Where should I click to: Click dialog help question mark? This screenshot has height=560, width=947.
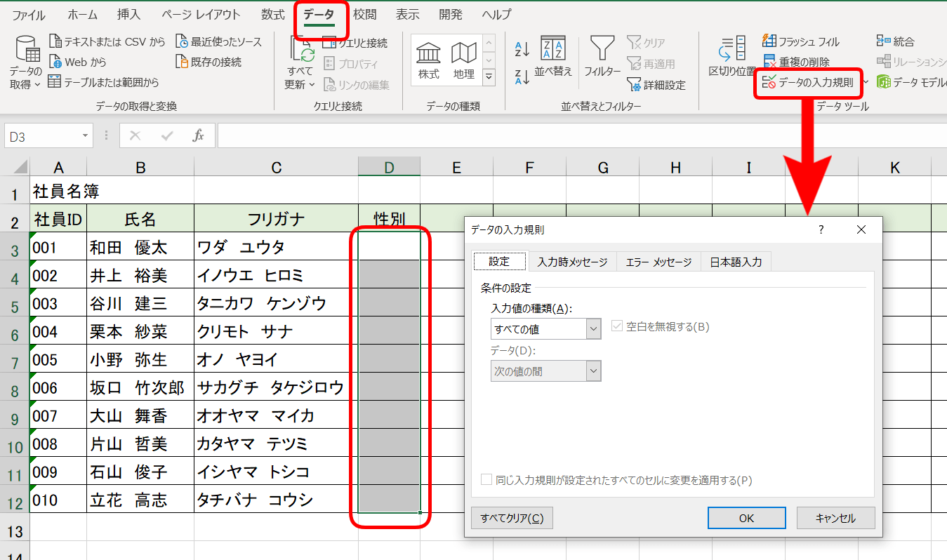tap(821, 229)
